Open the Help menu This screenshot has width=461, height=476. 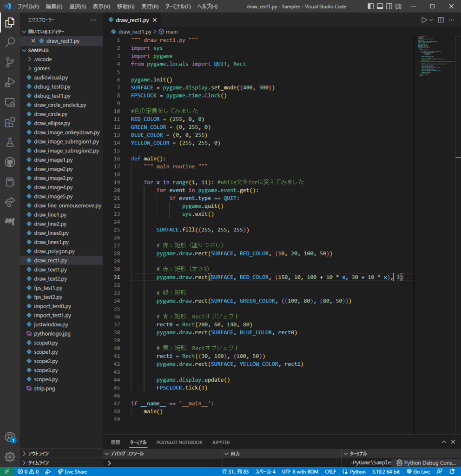207,7
